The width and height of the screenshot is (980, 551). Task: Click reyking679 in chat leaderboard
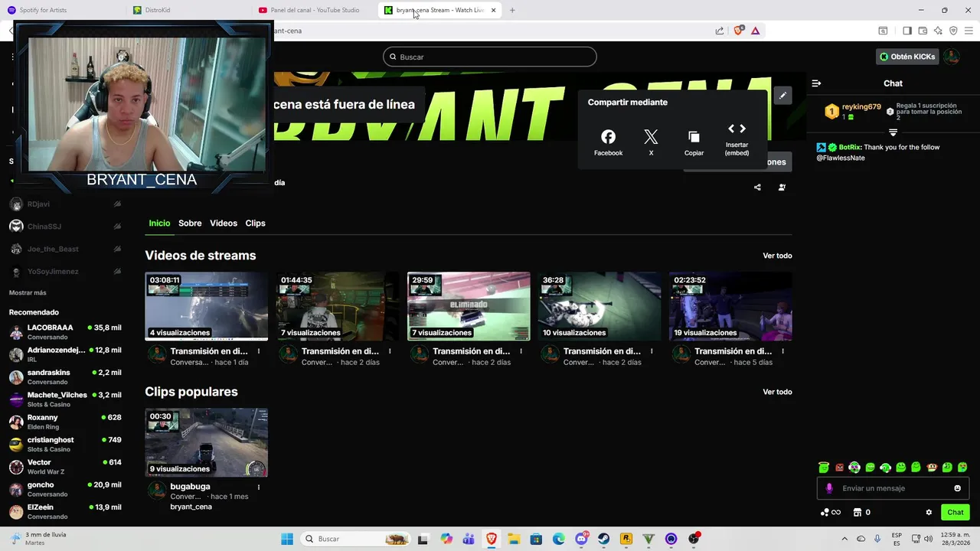click(861, 107)
